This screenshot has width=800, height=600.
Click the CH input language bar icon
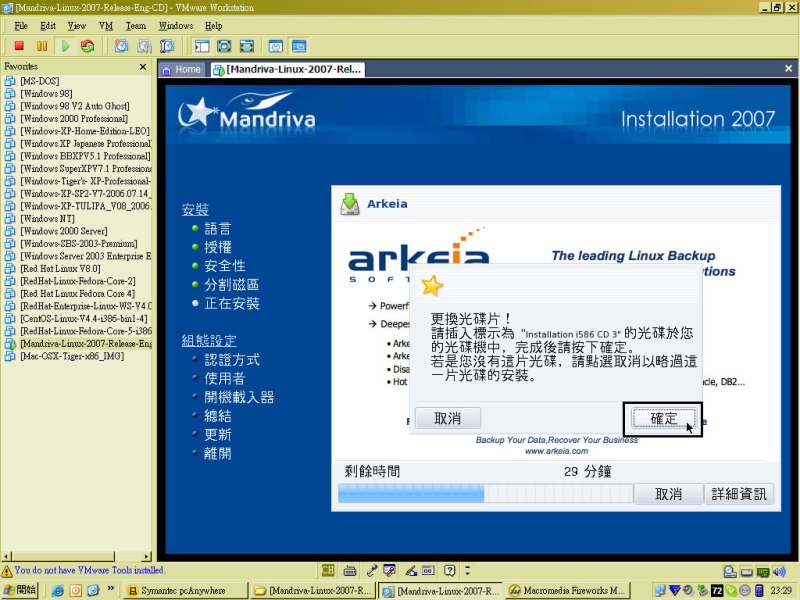pyautogui.click(x=328, y=570)
